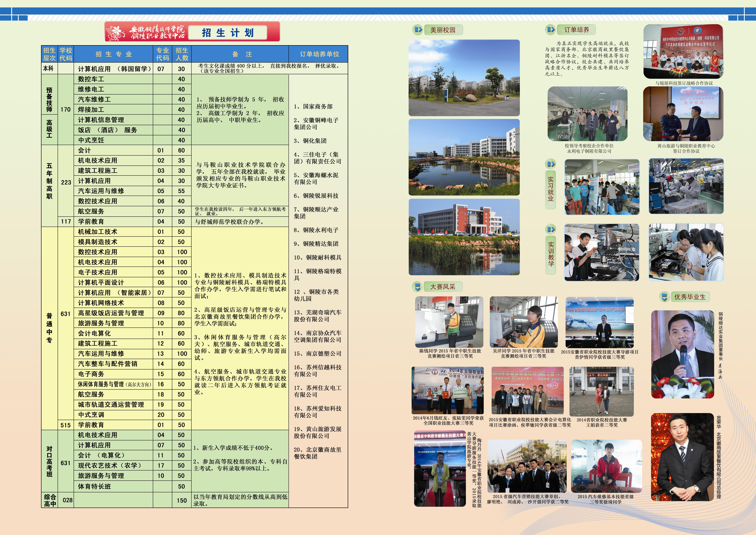Click the arrow icon beside 订单培养
This screenshot has width=756, height=535.
(x=550, y=30)
